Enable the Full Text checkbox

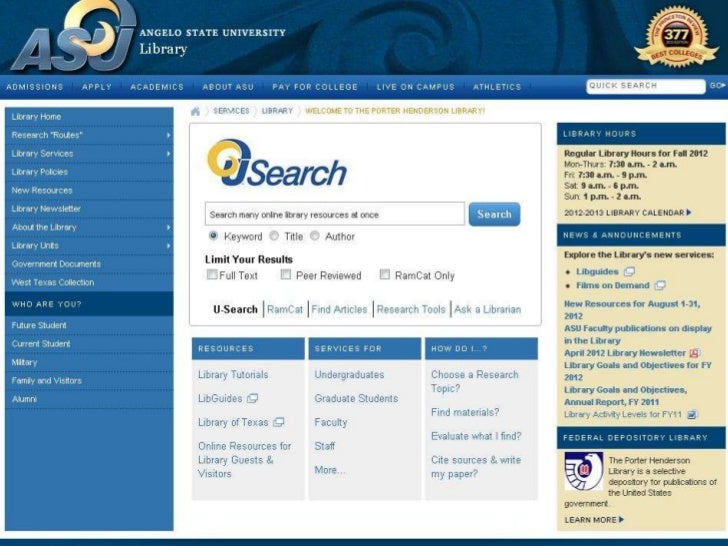[212, 274]
